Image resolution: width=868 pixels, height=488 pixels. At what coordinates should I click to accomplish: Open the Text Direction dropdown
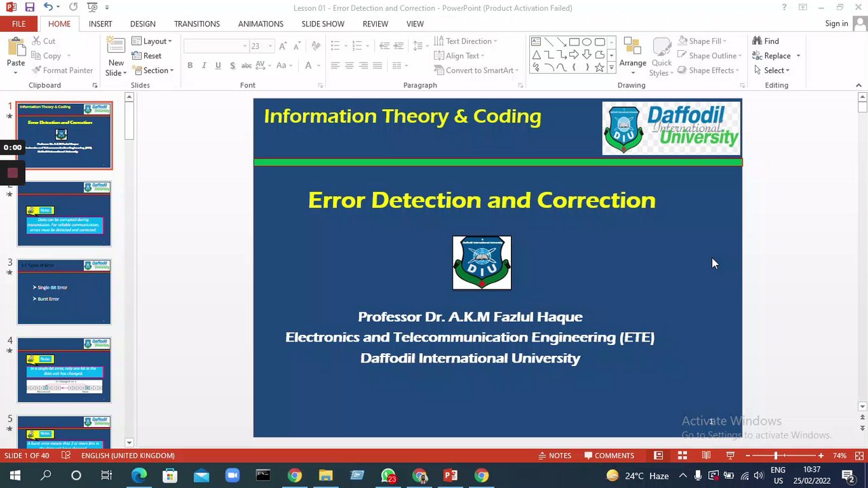(x=466, y=41)
